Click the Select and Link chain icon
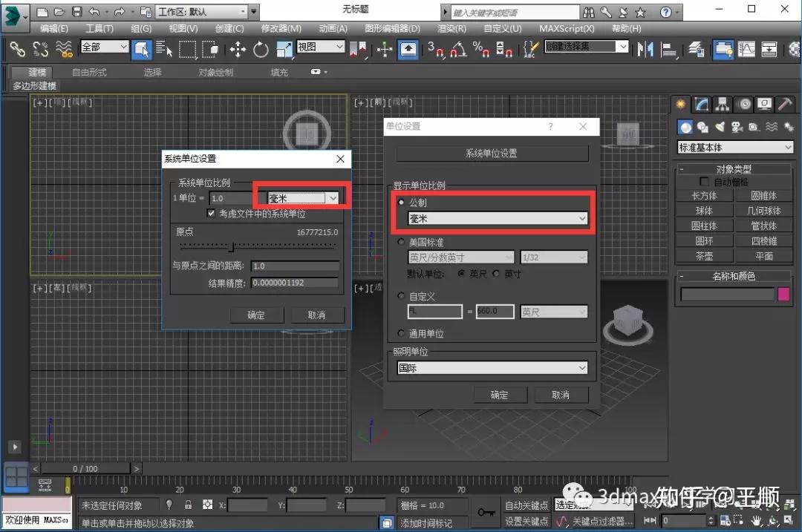The image size is (802, 532). click(x=17, y=50)
